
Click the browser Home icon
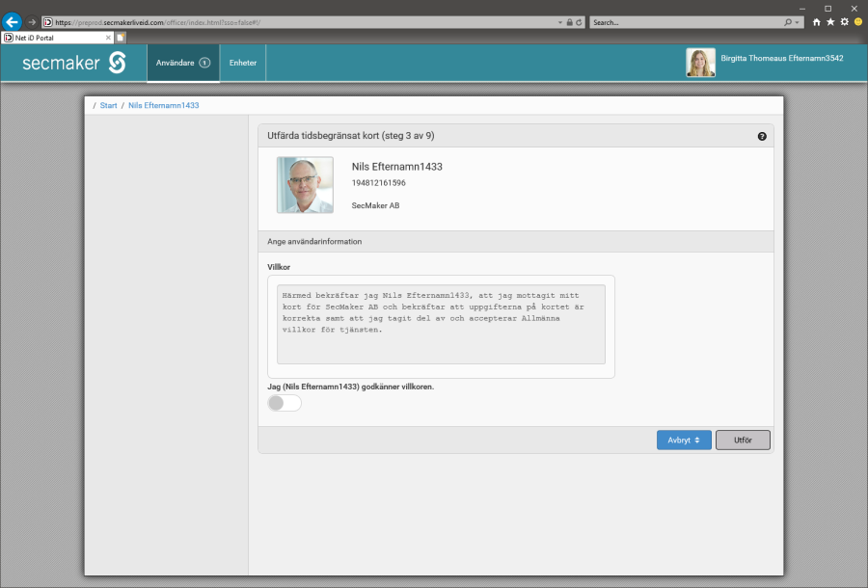[817, 22]
